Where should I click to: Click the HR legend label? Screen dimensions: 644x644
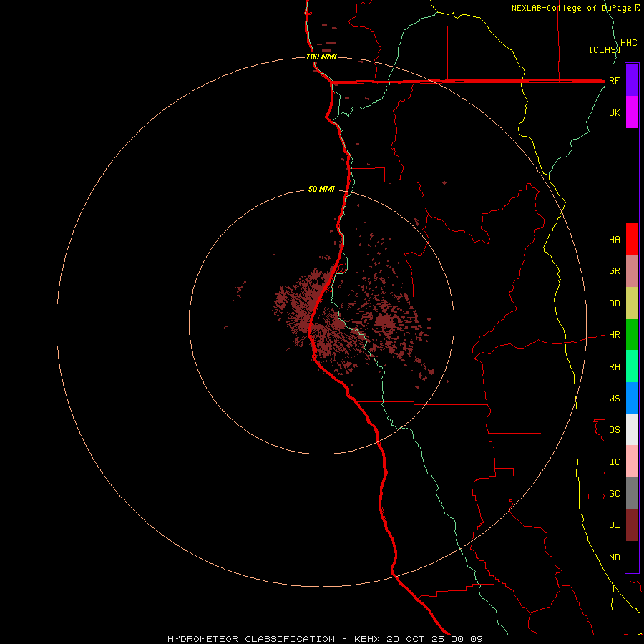[x=614, y=335]
